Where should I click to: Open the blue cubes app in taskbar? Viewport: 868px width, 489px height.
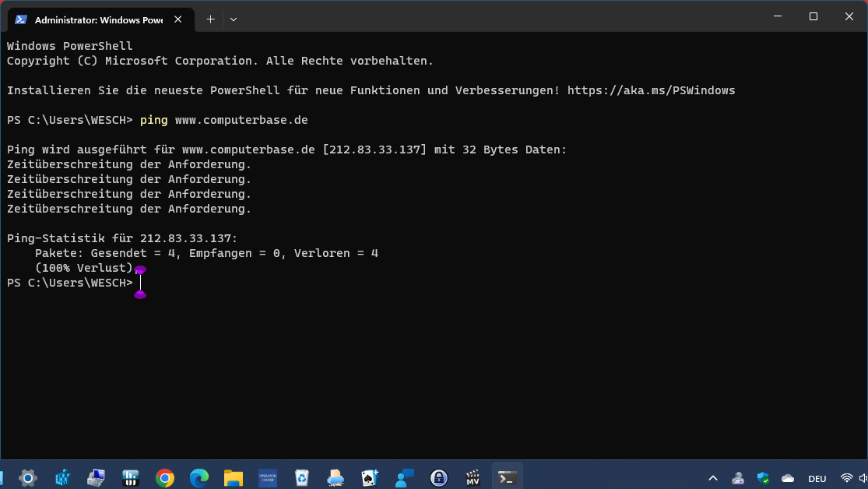(62, 477)
